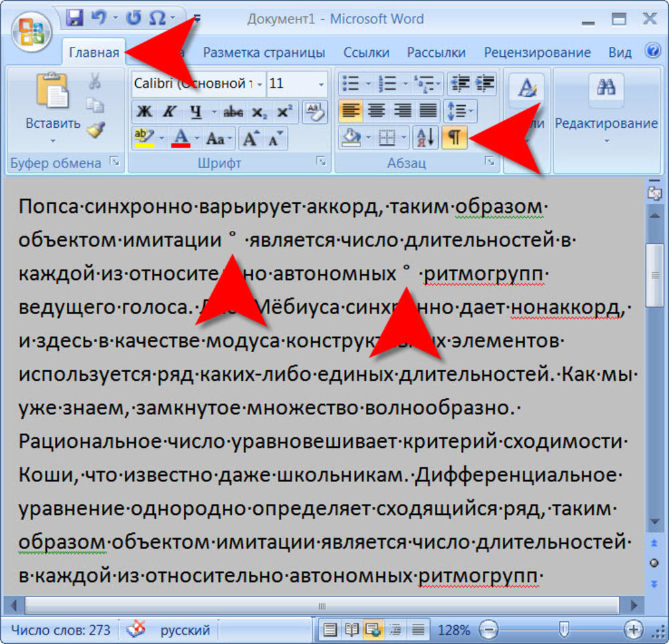Switch to the Ссылки tab
Viewport: 669px width, 644px height.
[367, 52]
